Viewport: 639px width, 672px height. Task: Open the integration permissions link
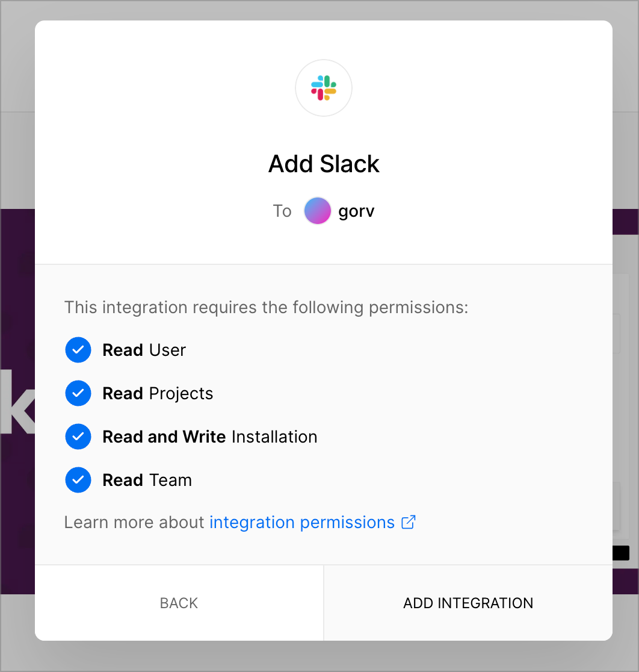click(x=302, y=523)
